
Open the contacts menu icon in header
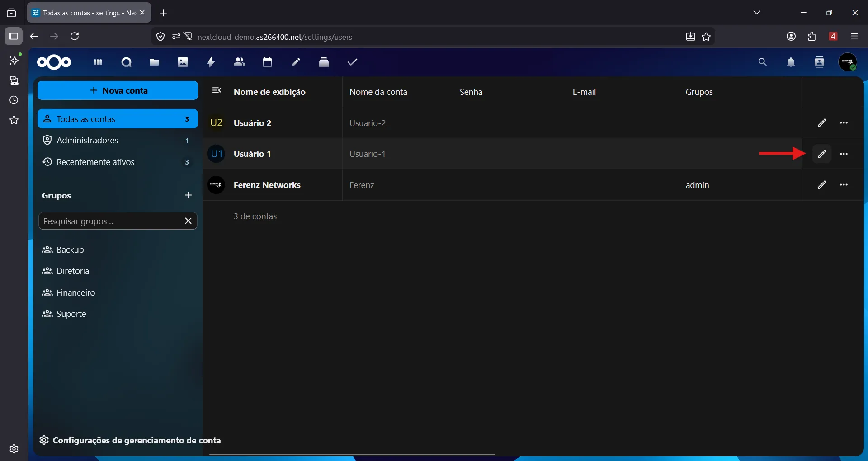[x=820, y=62]
